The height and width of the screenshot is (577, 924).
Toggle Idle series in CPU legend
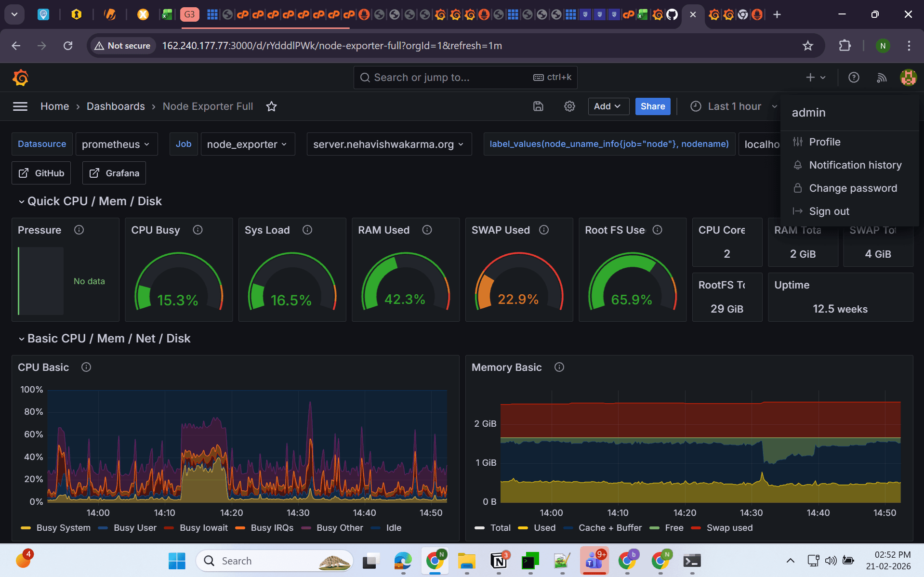tap(393, 528)
